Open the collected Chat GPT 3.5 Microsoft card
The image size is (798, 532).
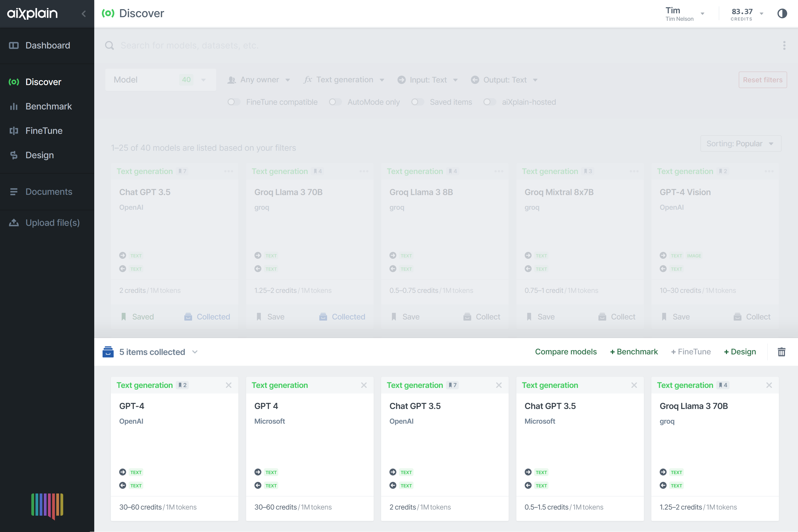pos(580,449)
